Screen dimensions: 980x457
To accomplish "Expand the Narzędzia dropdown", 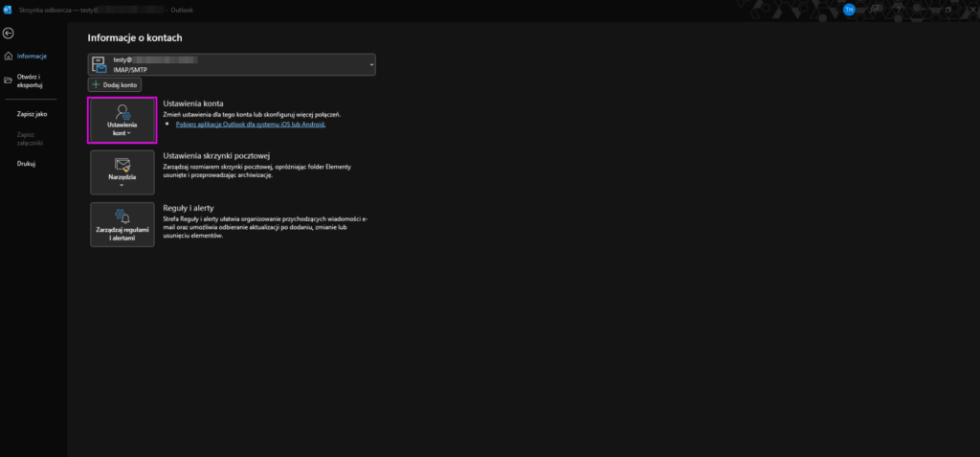I will (122, 171).
